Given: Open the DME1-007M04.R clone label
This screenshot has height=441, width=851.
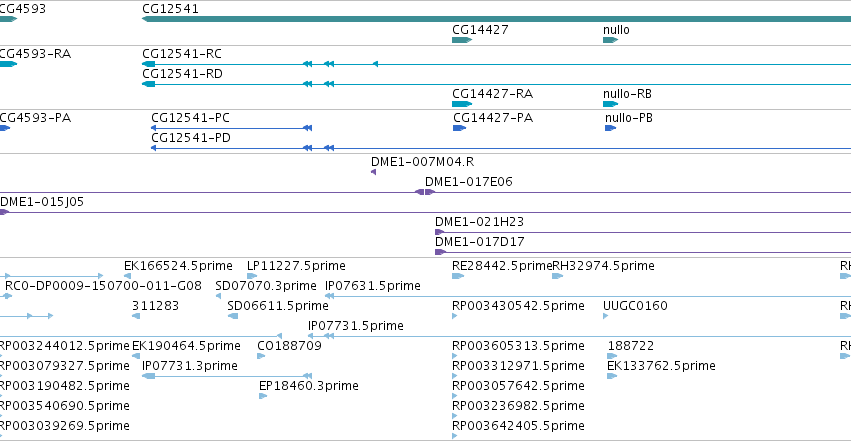Looking at the screenshot, I should pos(422,162).
